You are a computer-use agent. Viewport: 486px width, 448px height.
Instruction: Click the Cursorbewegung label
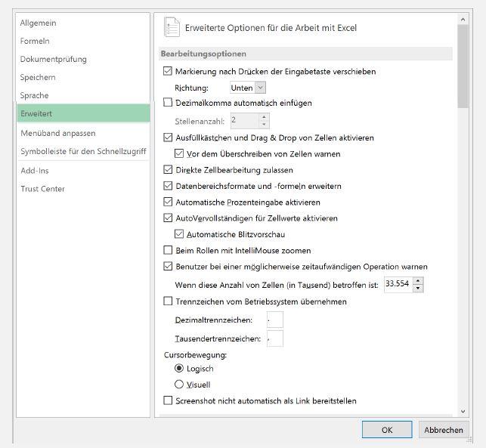click(195, 355)
